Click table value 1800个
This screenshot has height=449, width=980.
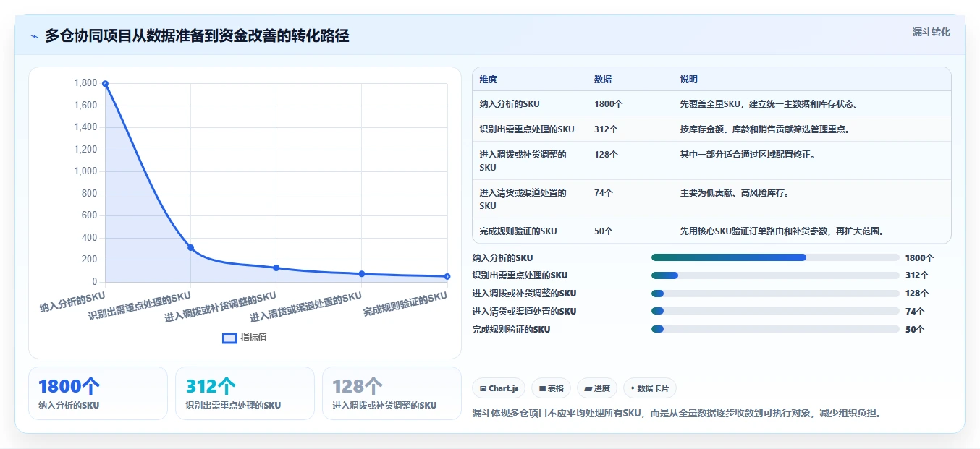608,104
